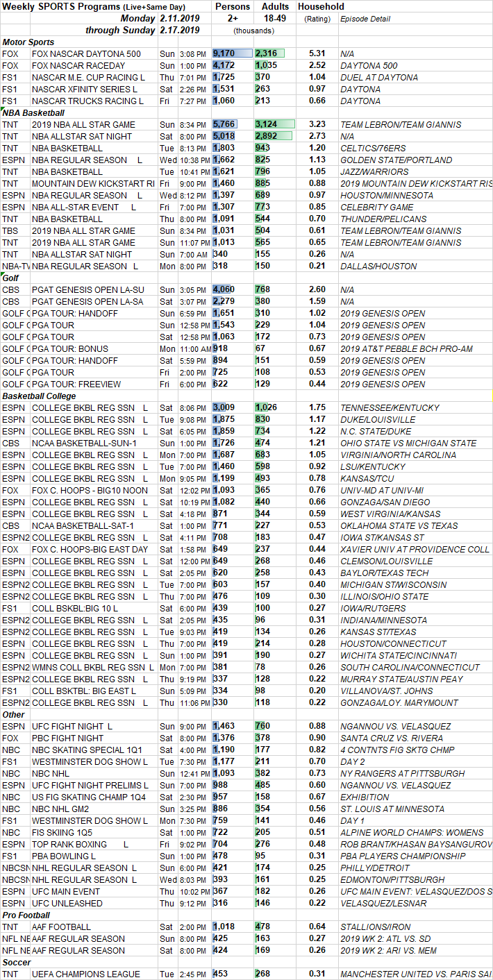Select the 'MOUNTAIN DEW KICKSTART RI' program
Viewport: 493px width, 980px height.
(x=93, y=183)
